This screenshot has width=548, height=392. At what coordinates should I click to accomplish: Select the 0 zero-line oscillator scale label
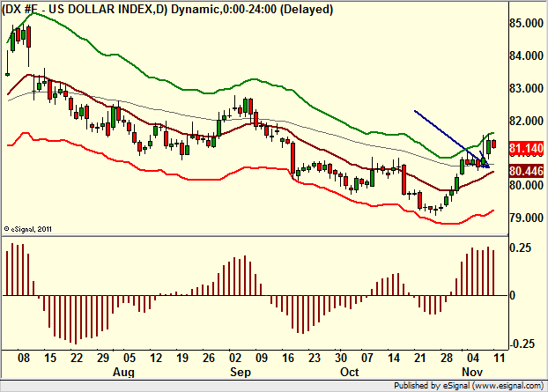(513, 296)
